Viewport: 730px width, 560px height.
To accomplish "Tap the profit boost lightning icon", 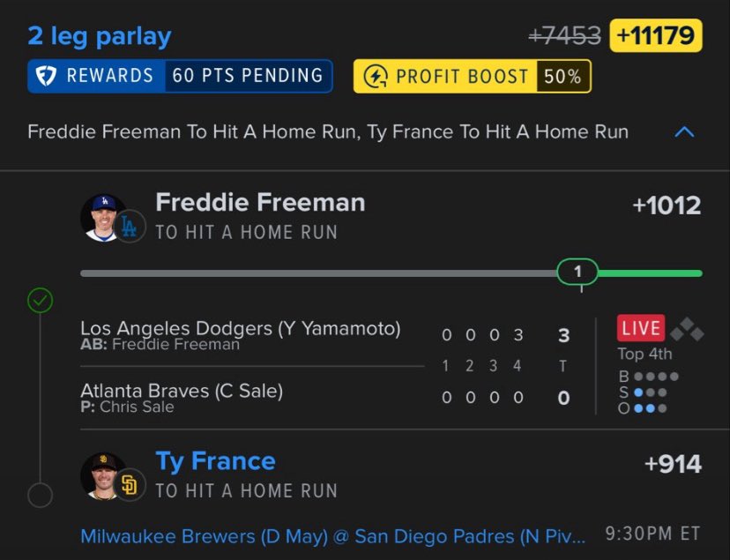I will [376, 77].
